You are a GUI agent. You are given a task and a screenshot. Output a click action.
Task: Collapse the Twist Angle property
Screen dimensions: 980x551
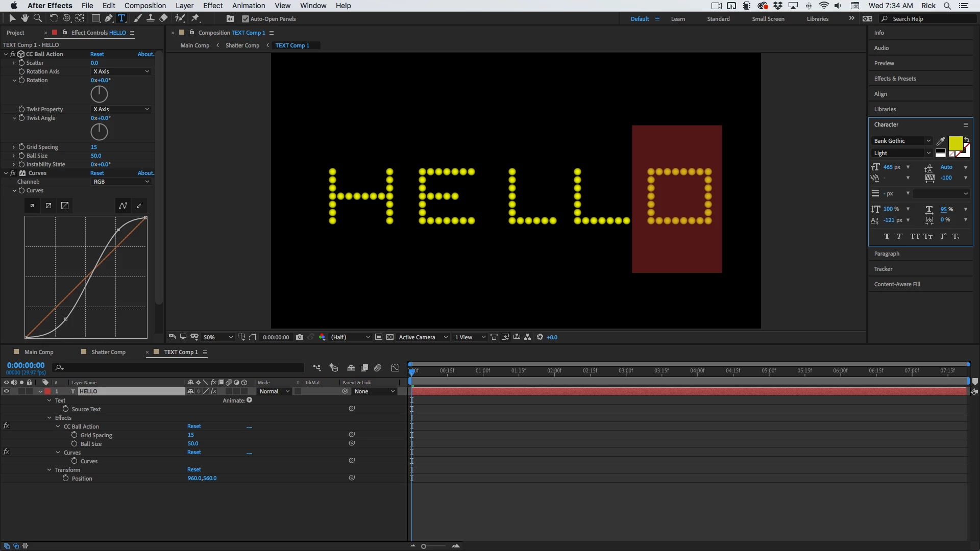(x=14, y=118)
